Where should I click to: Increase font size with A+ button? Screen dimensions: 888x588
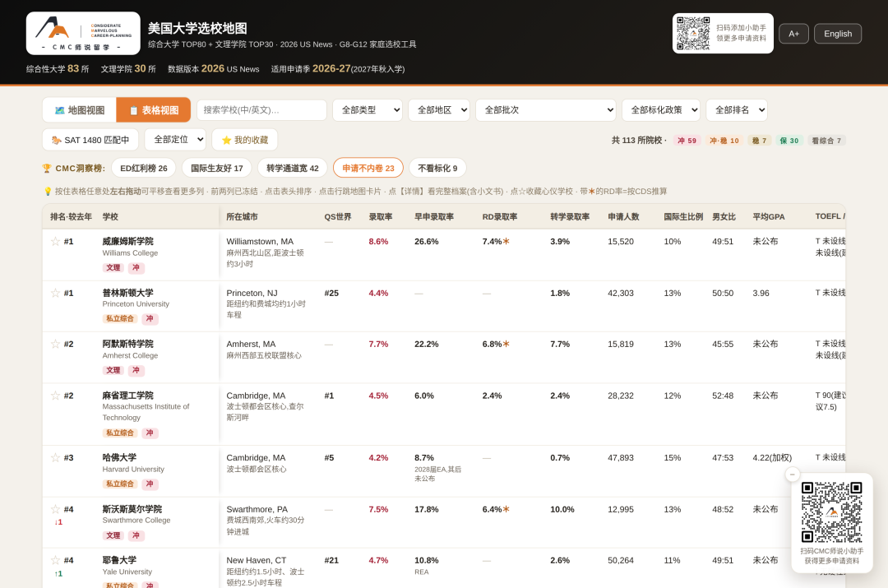pyautogui.click(x=794, y=34)
